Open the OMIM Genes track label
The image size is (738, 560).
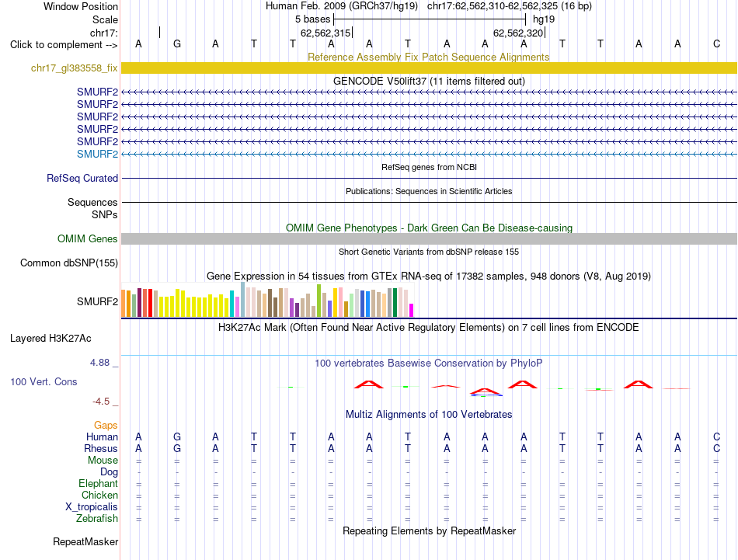(87, 238)
